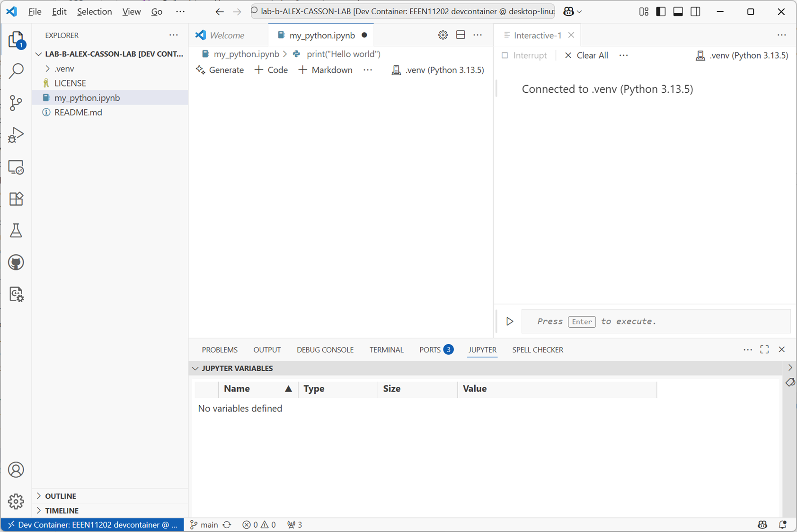
Task: Open the Testing flask view
Action: (x=16, y=231)
